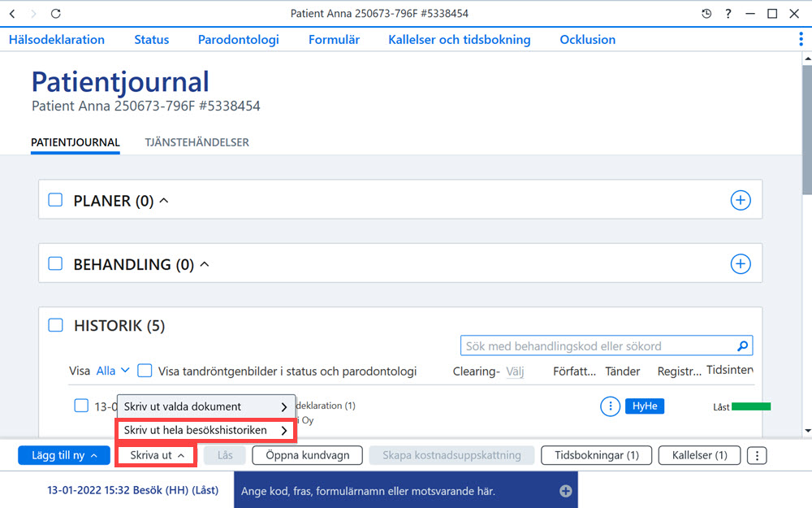Open the top menu bar kebab icon
The image size is (812, 508).
pyautogui.click(x=801, y=39)
